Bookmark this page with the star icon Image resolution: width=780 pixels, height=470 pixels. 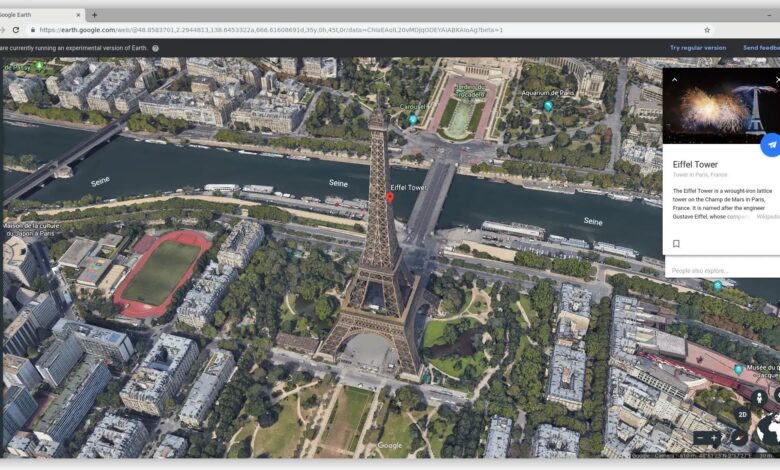(707, 30)
